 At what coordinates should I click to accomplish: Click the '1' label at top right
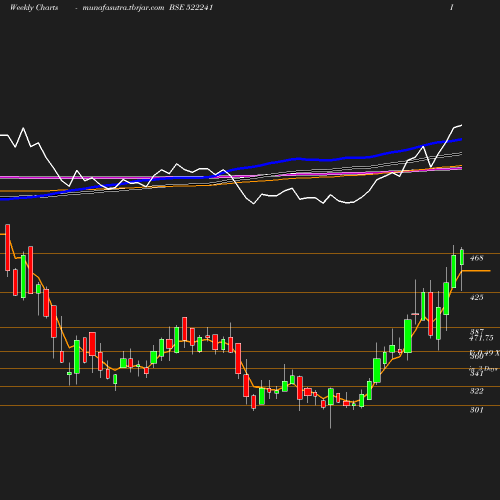pyautogui.click(x=452, y=8)
